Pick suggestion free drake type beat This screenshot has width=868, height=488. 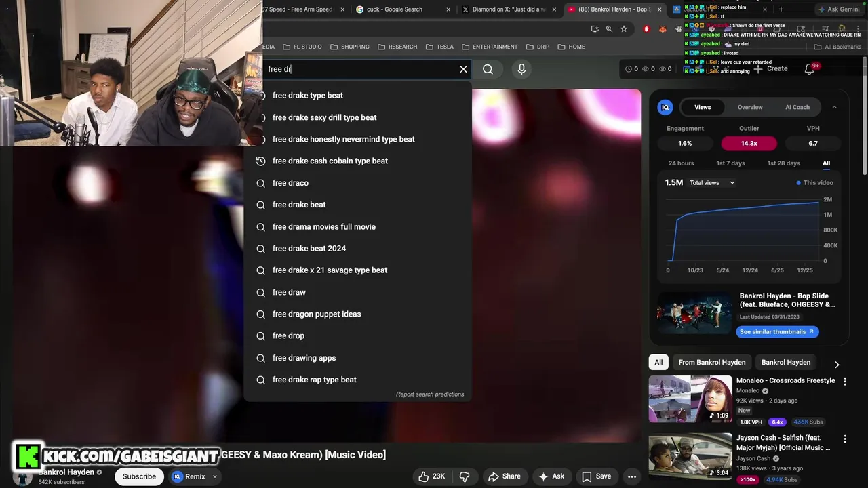click(357, 96)
